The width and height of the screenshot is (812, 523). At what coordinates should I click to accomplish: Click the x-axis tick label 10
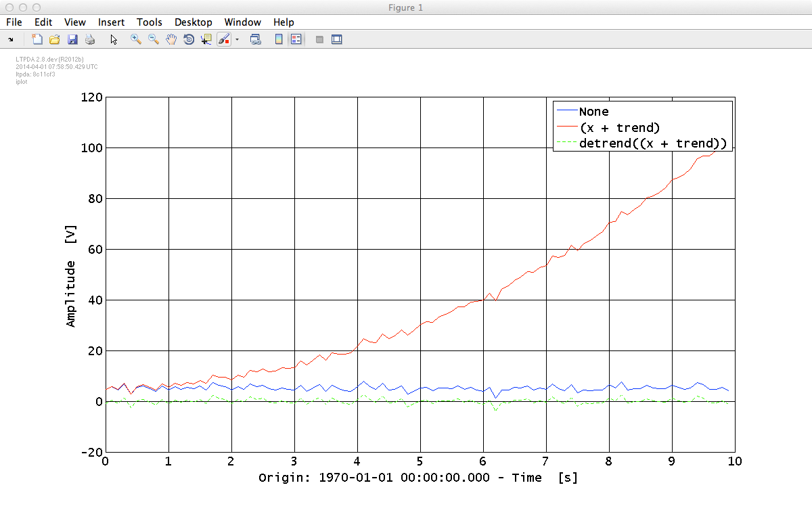(735, 461)
